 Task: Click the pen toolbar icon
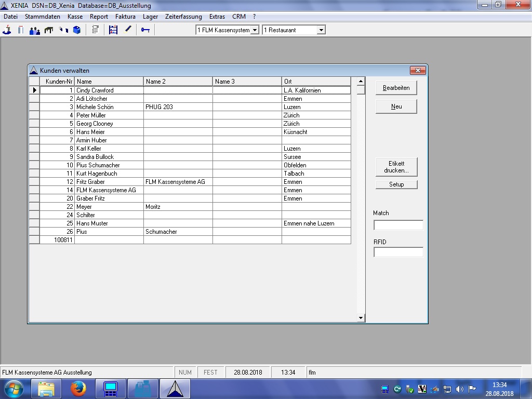point(128,30)
